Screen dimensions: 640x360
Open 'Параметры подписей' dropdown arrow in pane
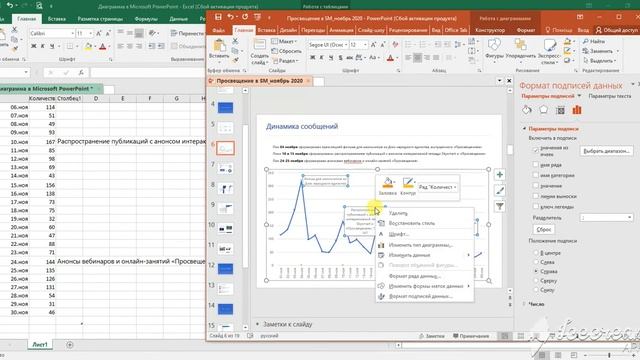click(579, 96)
